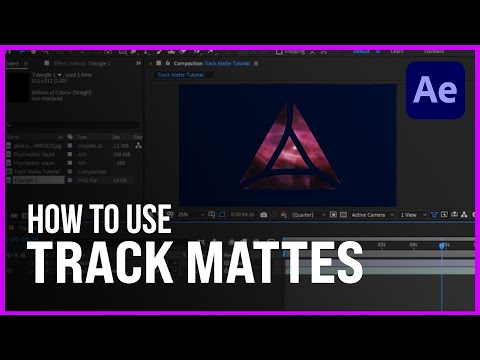Select the Pen tool in toolbar
Viewport: 480px width, 360px height.
point(134,52)
